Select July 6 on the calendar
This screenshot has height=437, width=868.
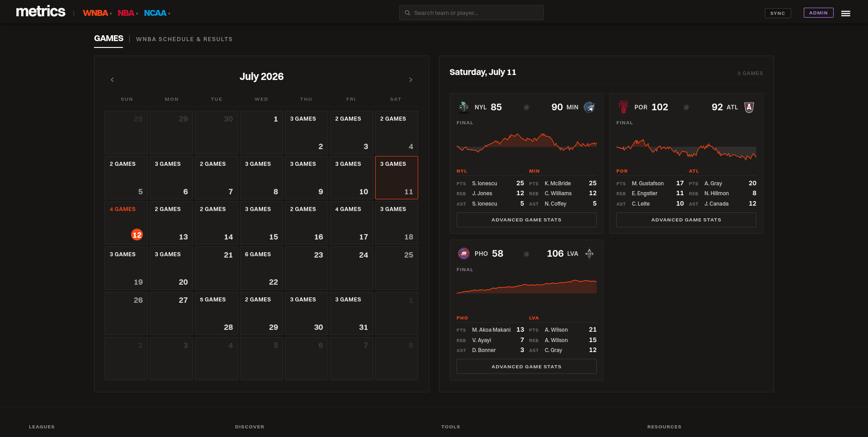pyautogui.click(x=171, y=178)
